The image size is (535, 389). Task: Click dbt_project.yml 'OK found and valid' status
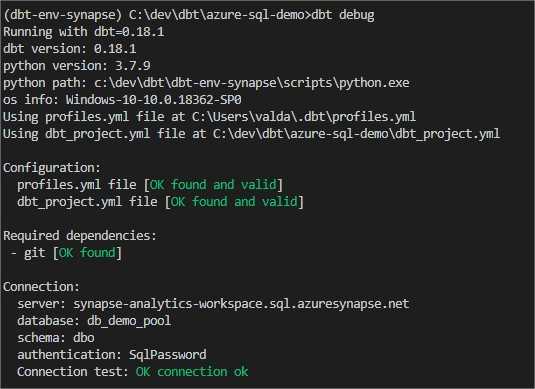click(x=234, y=202)
